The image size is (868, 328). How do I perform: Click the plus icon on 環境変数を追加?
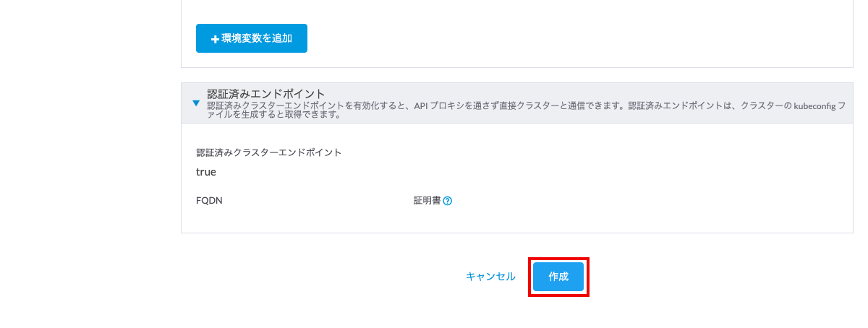(x=215, y=39)
